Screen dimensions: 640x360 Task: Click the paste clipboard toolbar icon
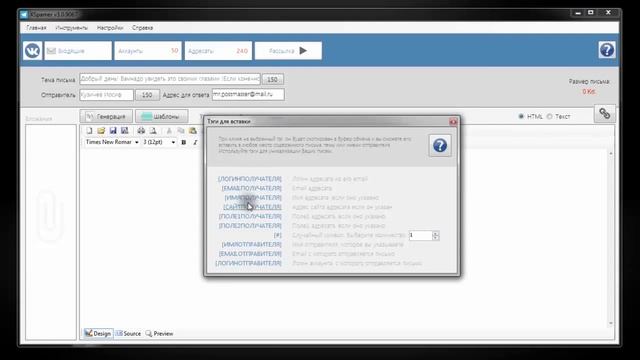[x=192, y=131]
